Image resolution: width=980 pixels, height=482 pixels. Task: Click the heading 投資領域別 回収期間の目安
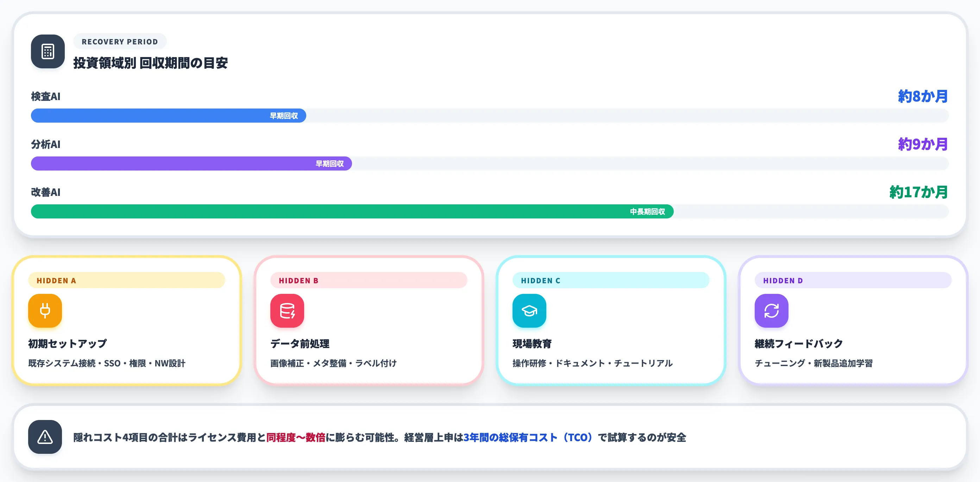click(x=150, y=63)
